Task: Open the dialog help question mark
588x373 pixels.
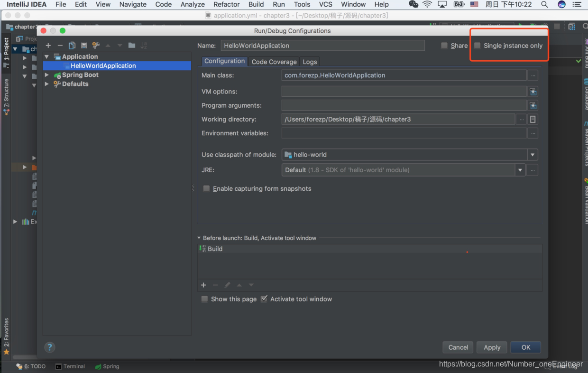Action: pyautogui.click(x=50, y=347)
